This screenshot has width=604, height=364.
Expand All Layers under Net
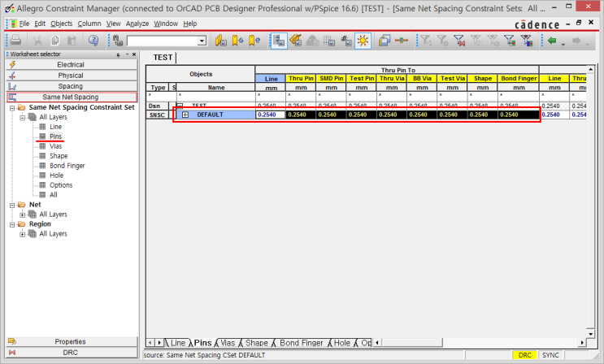pos(22,215)
